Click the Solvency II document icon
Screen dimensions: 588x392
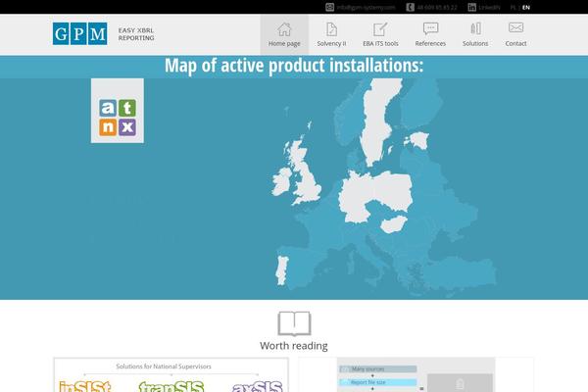point(331,28)
